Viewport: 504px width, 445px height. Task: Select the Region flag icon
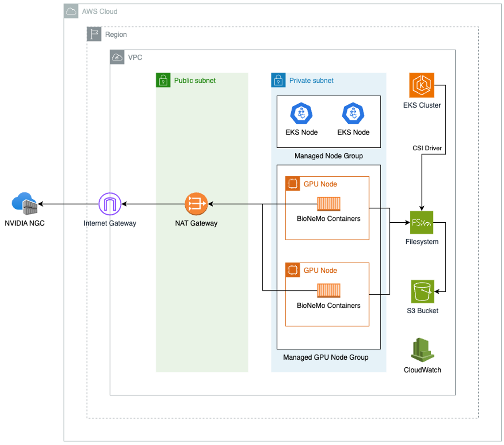coord(93,34)
